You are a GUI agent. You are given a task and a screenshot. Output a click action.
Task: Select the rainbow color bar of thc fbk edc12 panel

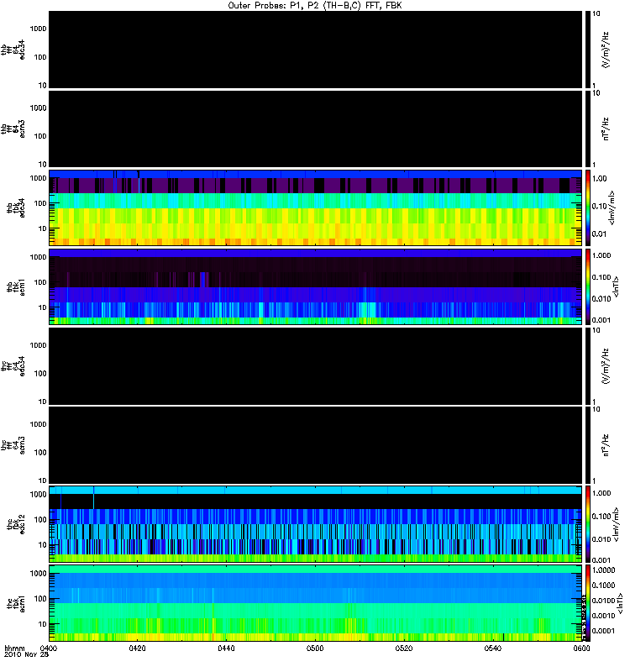tap(588, 523)
